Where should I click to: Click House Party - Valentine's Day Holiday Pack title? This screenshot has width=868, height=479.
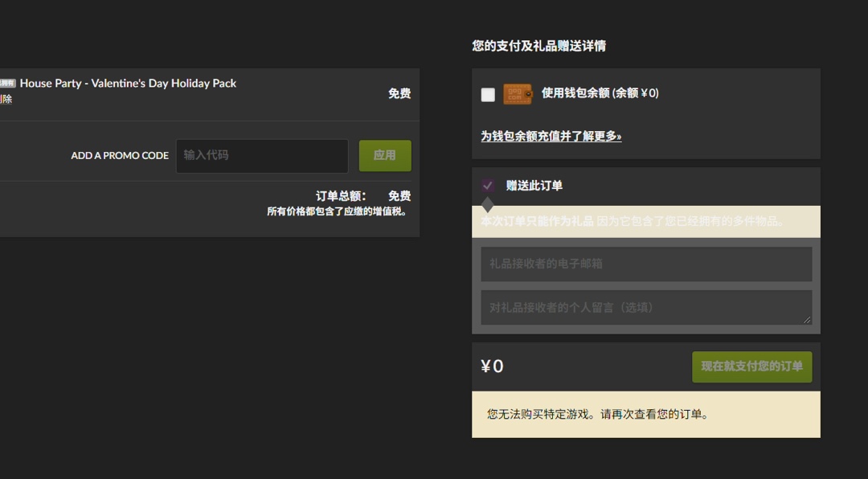point(128,83)
